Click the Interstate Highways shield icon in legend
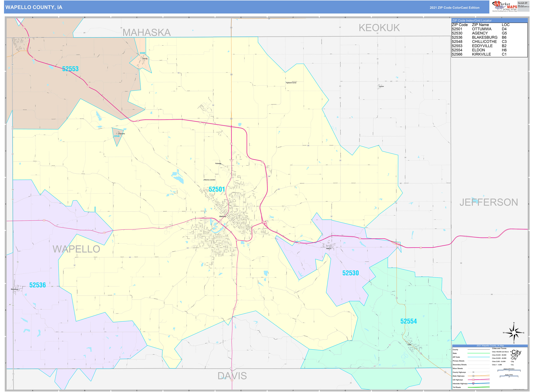Screen dimensions: 534x392 (x=473, y=384)
